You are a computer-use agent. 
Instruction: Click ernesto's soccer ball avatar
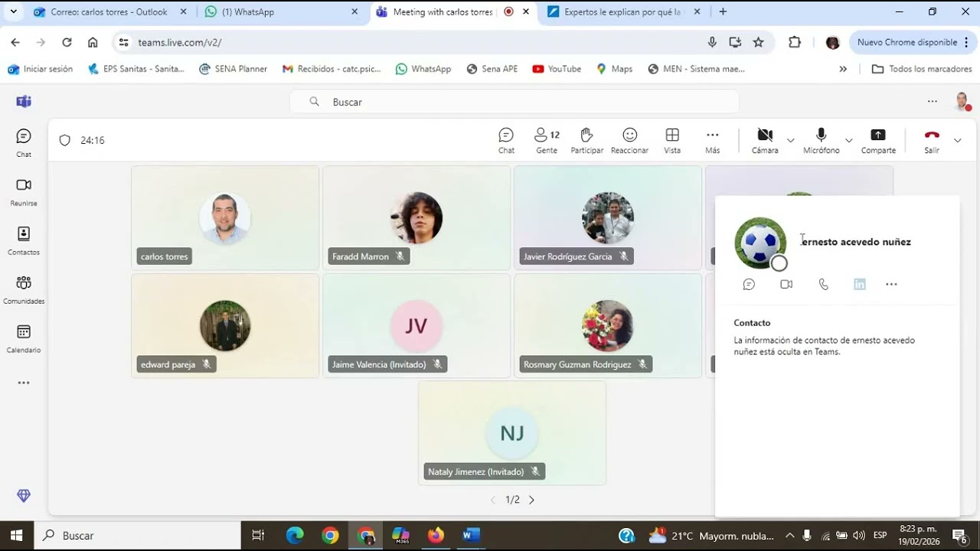[x=760, y=243]
